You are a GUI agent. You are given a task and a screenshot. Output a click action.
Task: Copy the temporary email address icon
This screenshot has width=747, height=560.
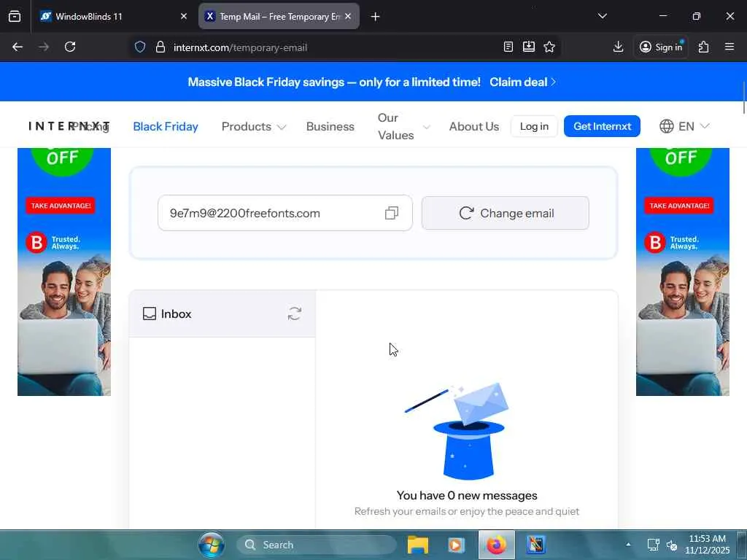(x=391, y=213)
